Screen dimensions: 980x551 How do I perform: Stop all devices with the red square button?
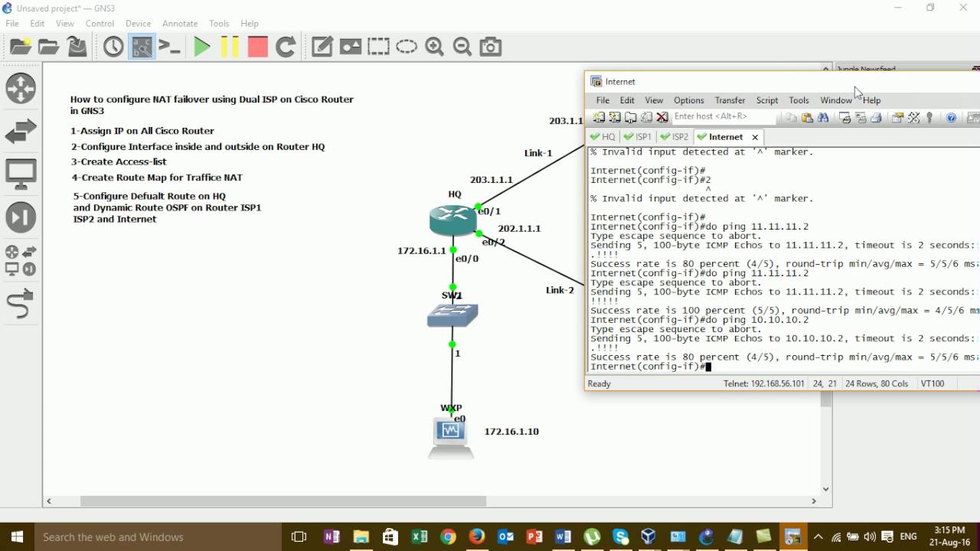pyautogui.click(x=258, y=47)
